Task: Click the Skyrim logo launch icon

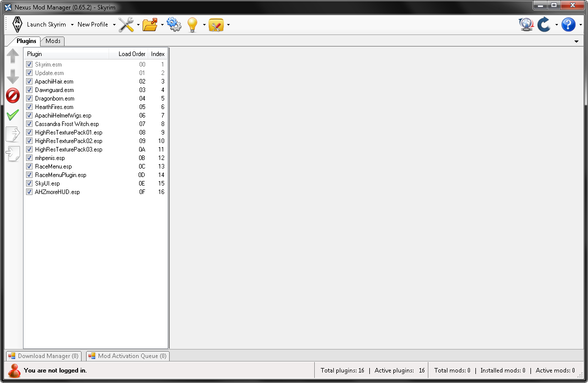Action: (x=17, y=24)
